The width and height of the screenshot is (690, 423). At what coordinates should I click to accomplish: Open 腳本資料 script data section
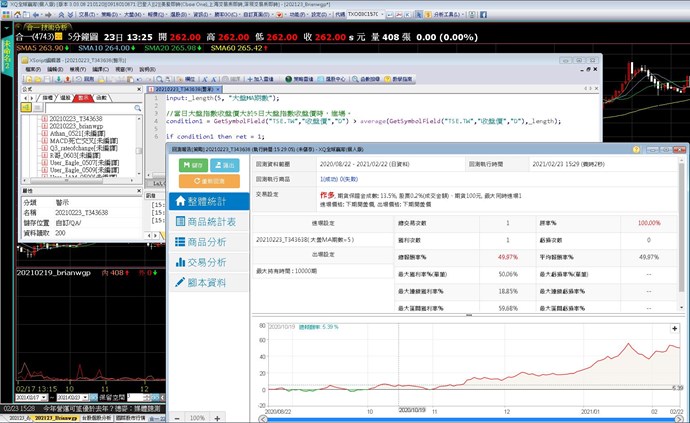tap(207, 282)
